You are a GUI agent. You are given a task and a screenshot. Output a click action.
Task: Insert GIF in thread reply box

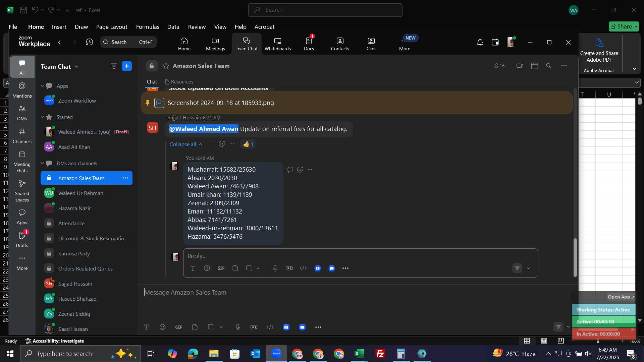click(221, 268)
